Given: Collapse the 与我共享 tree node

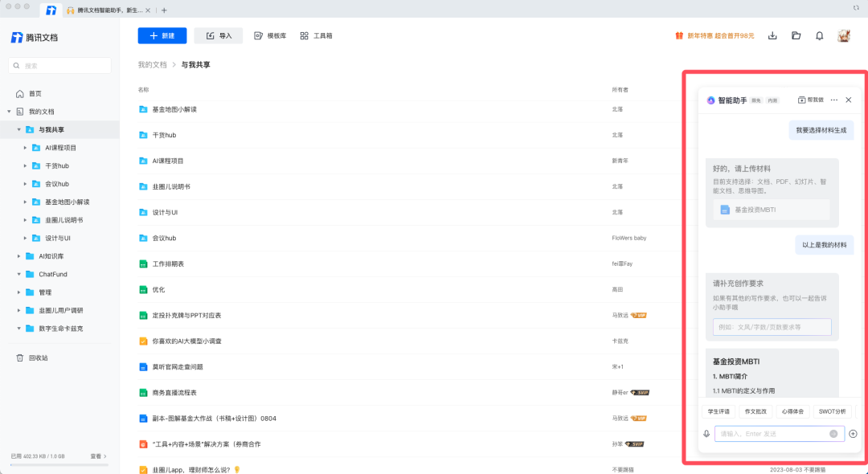Looking at the screenshot, I should (x=18, y=130).
